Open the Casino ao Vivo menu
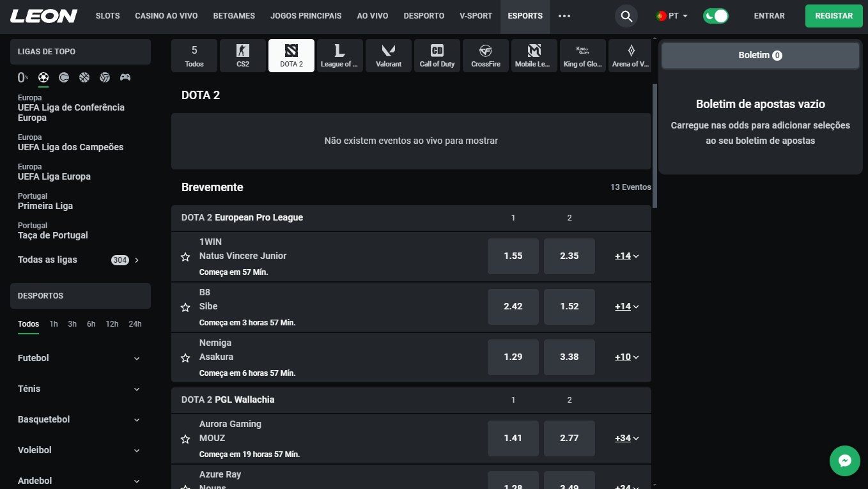868x489 pixels. 166,16
